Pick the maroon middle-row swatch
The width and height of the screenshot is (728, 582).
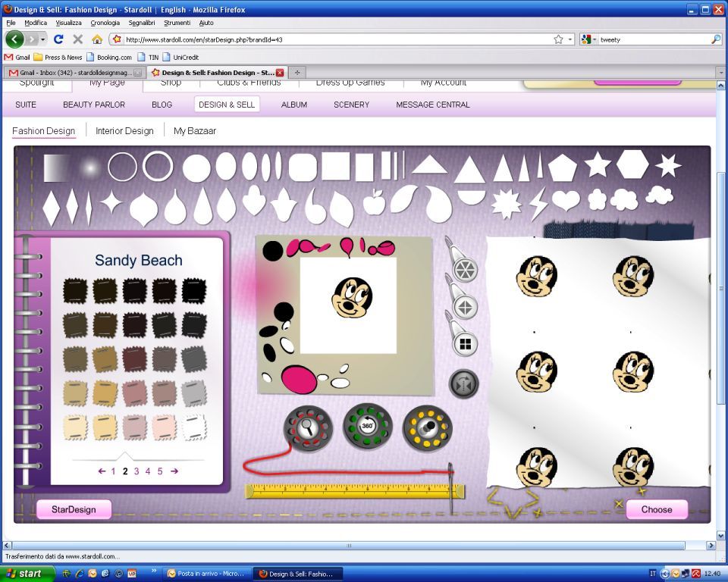(x=135, y=359)
